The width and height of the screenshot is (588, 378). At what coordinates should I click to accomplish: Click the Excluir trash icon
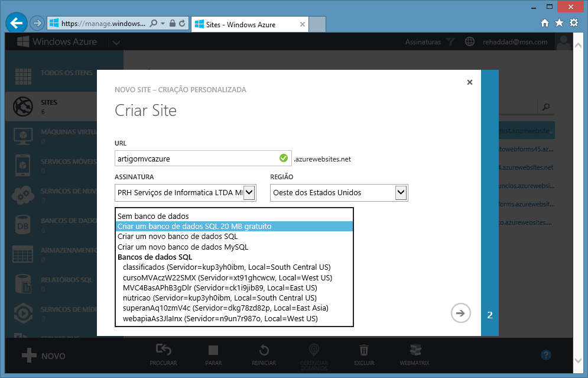click(364, 350)
